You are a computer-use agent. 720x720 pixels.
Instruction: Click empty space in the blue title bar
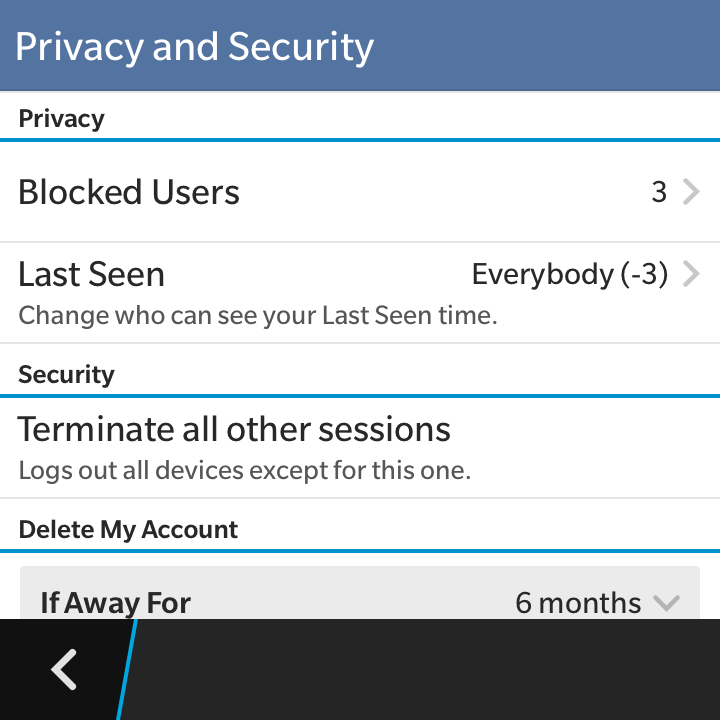click(x=550, y=47)
